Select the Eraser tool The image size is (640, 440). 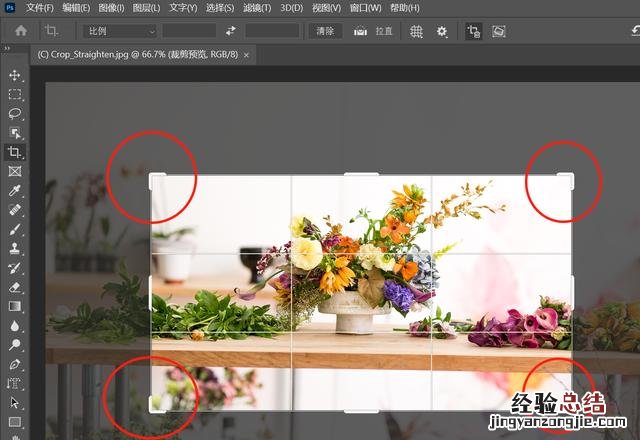(14, 287)
